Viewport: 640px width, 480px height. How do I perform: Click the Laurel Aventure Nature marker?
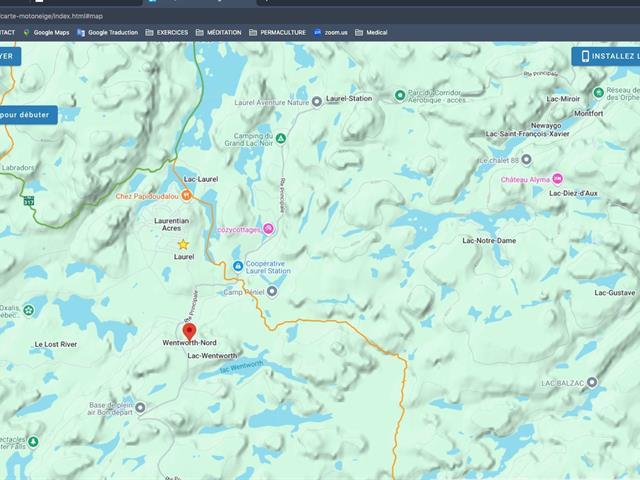tap(316, 101)
